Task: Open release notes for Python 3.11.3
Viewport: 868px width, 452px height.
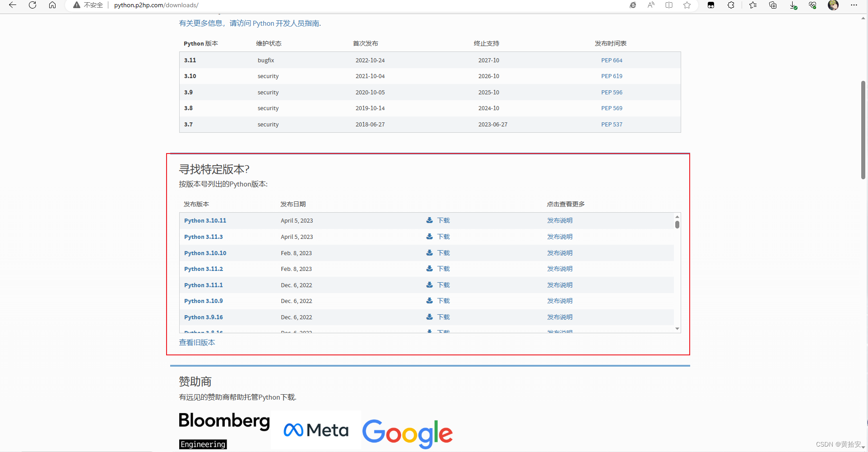Action: [x=560, y=237]
